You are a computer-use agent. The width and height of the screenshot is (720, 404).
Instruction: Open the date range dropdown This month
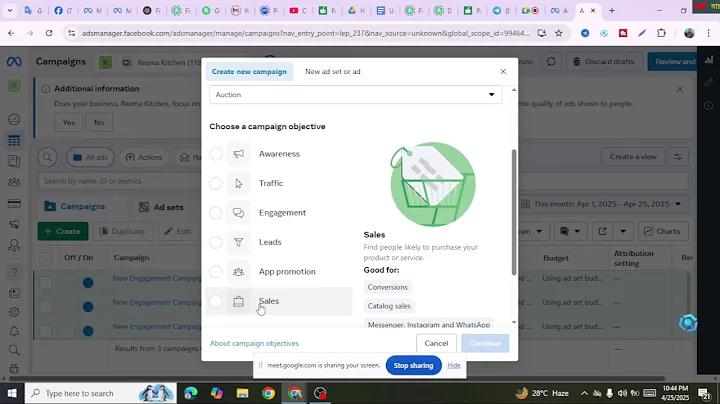pyautogui.click(x=603, y=204)
